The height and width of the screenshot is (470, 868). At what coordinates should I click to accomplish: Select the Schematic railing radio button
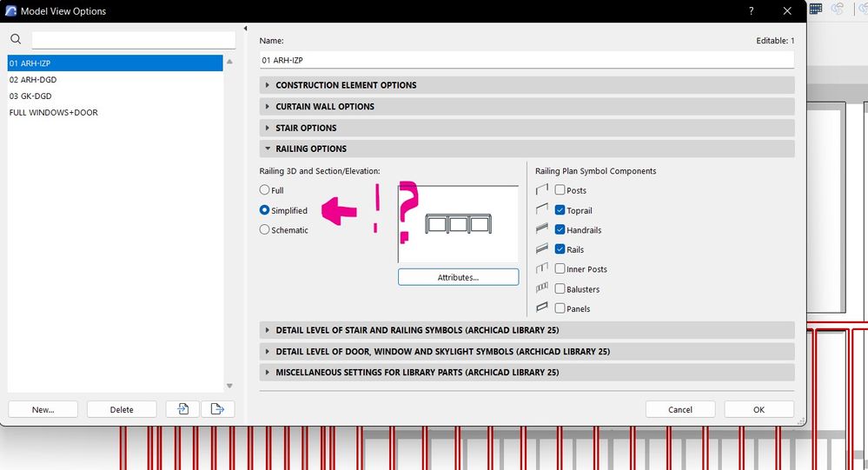265,229
